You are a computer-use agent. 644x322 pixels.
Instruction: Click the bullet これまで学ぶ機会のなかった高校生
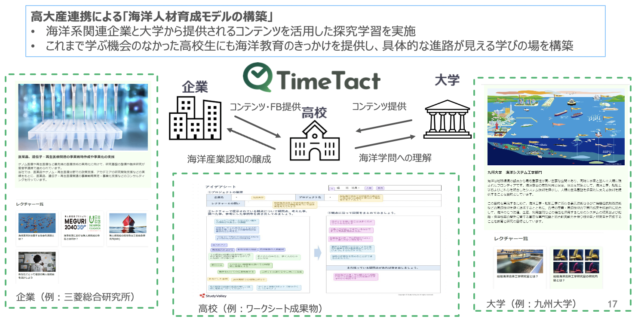pos(310,45)
